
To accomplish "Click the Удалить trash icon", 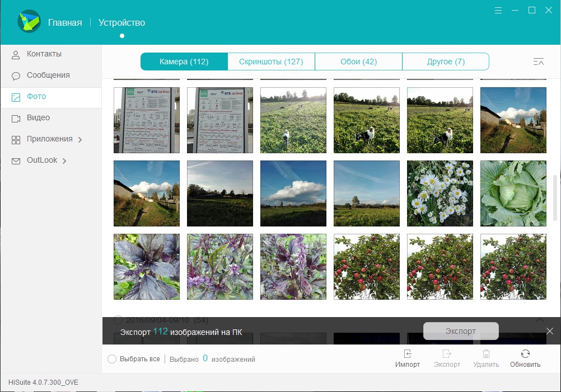I will pyautogui.click(x=486, y=354).
